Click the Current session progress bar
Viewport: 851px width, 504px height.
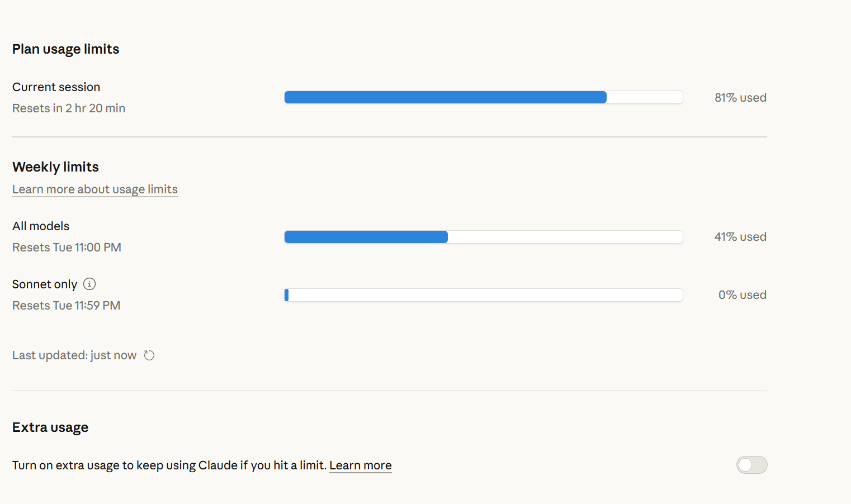click(x=484, y=97)
